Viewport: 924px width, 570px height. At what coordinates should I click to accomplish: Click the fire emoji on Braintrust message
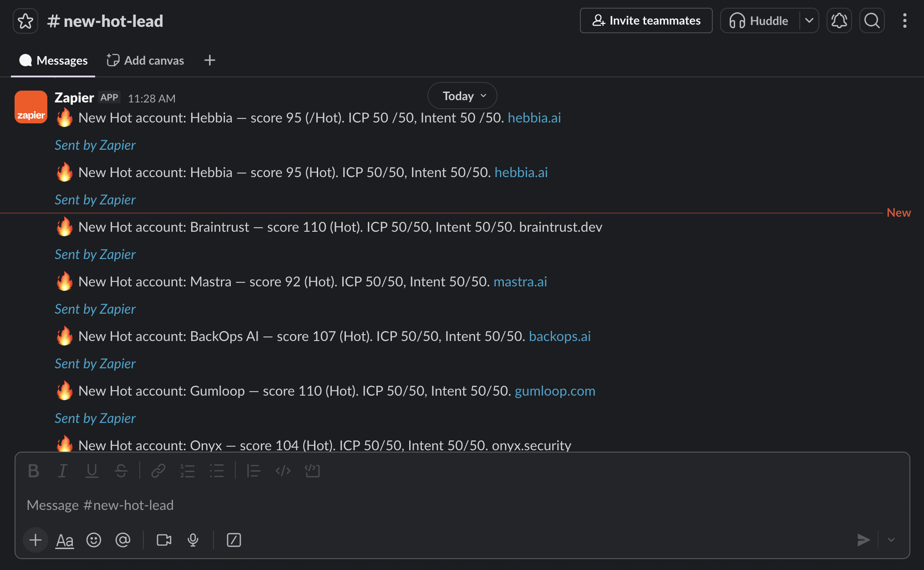click(x=65, y=227)
